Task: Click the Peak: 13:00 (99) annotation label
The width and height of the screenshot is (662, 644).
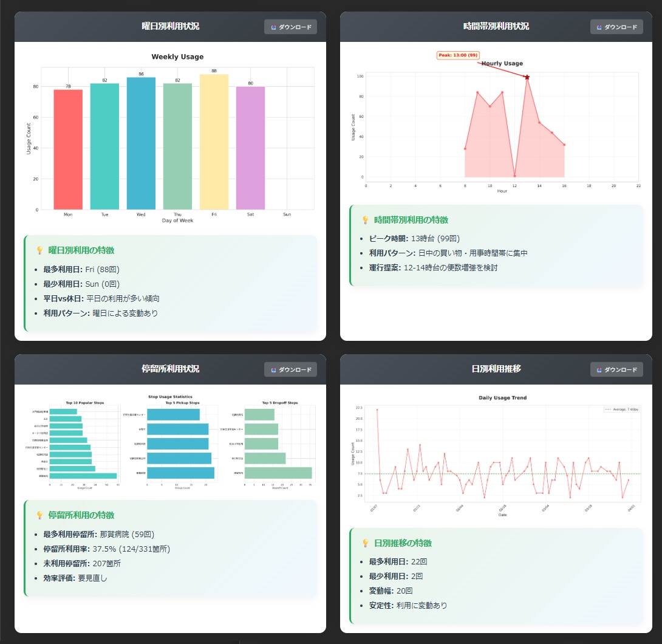Action: point(458,55)
